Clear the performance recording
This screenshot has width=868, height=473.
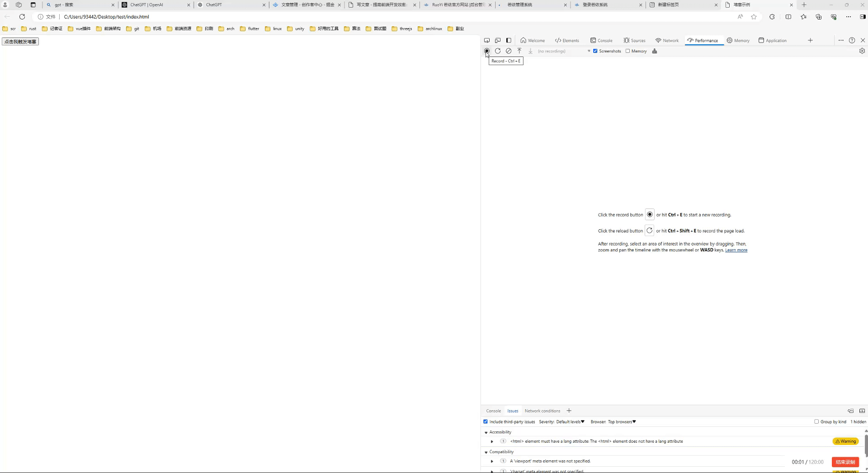click(509, 51)
